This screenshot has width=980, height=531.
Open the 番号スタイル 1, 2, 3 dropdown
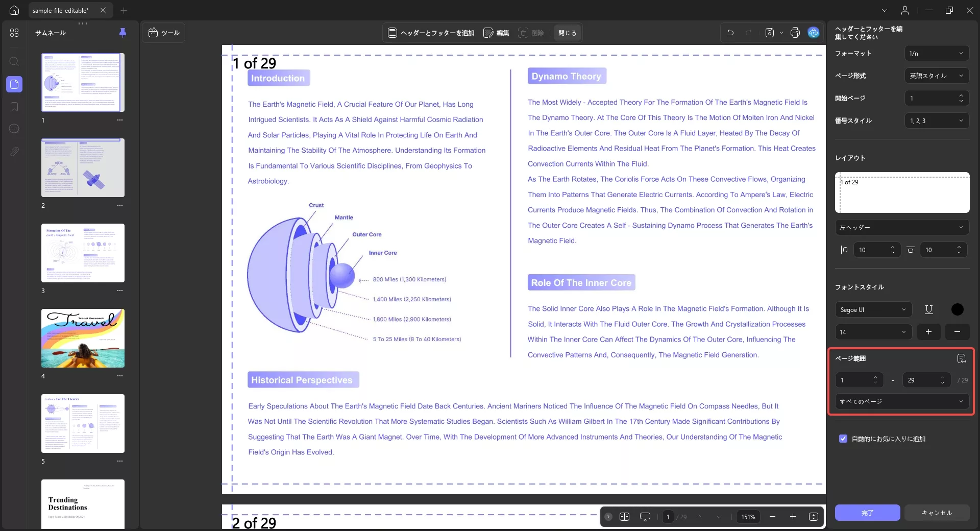point(937,120)
